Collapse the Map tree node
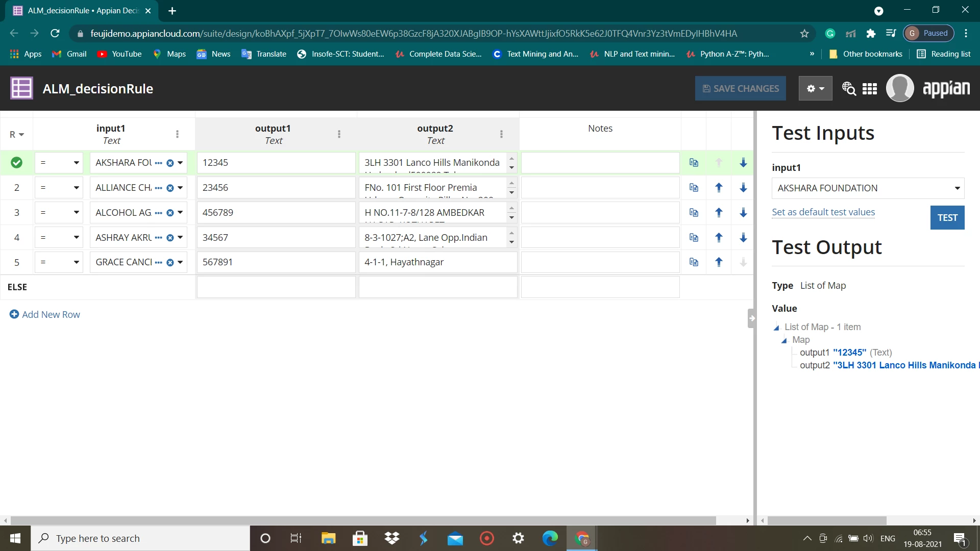980x551 pixels. click(x=784, y=340)
